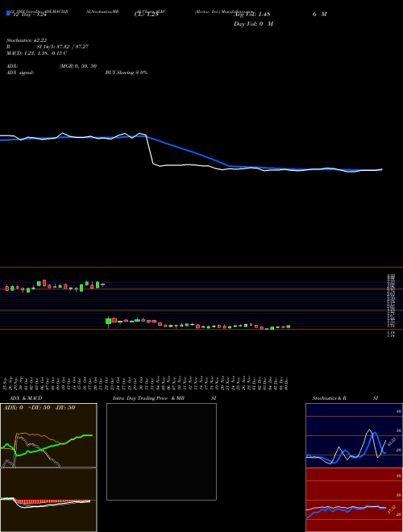The image size is (403, 532).
Task: Open the ADX line chart panel
Action: pos(48,435)
